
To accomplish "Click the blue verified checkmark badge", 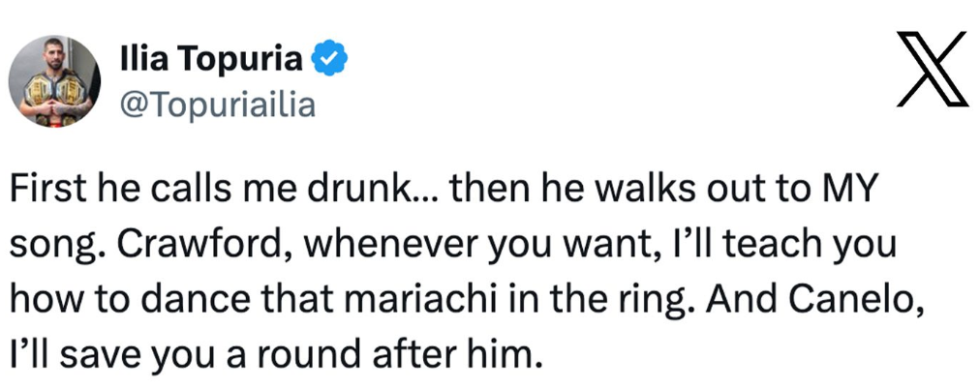I will 329,59.
